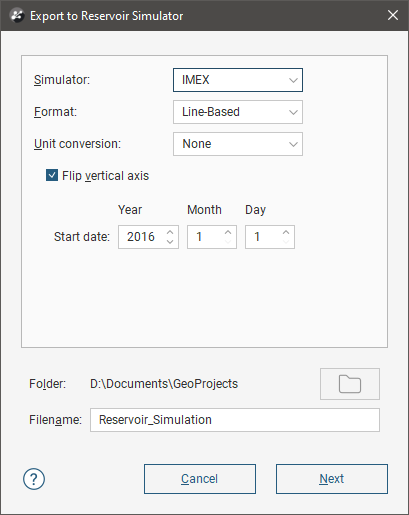The width and height of the screenshot is (409, 515).
Task: Click inside the Day value field
Action: click(263, 237)
